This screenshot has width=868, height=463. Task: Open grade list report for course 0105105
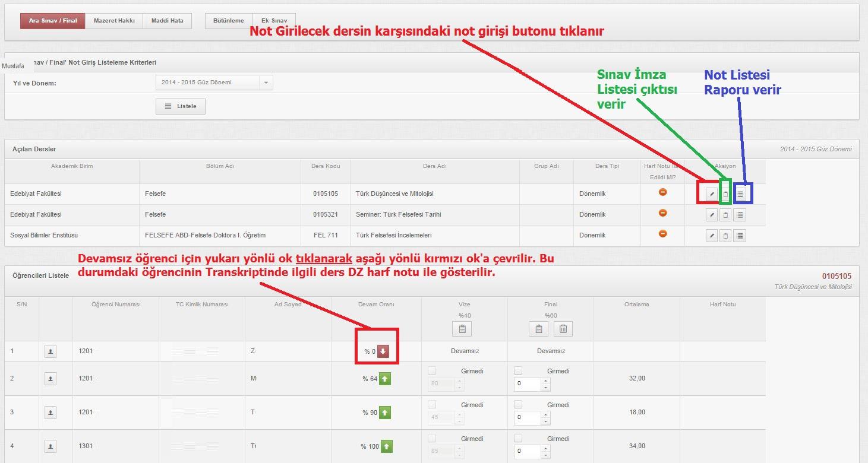point(740,194)
